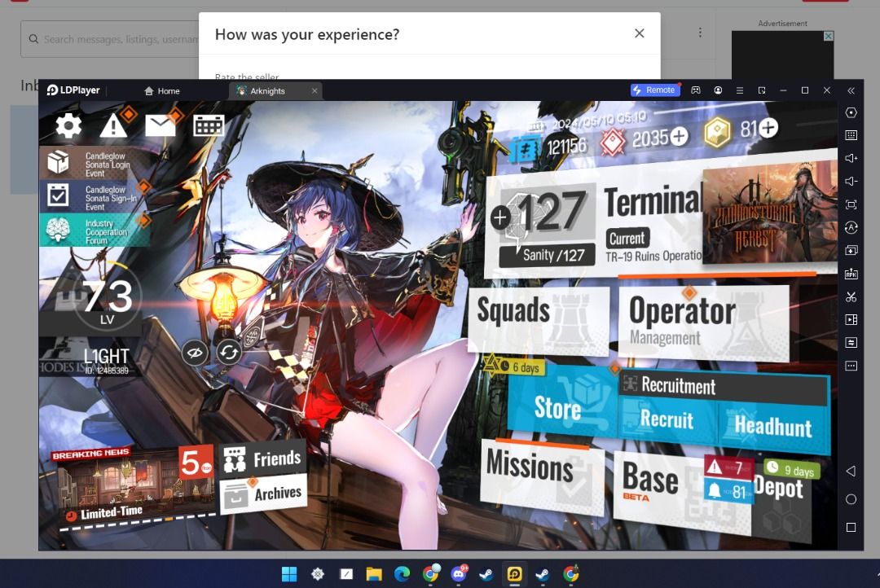Image resolution: width=880 pixels, height=588 pixels.
Task: Open the Breaking News Limited-Time banner
Action: (134, 487)
